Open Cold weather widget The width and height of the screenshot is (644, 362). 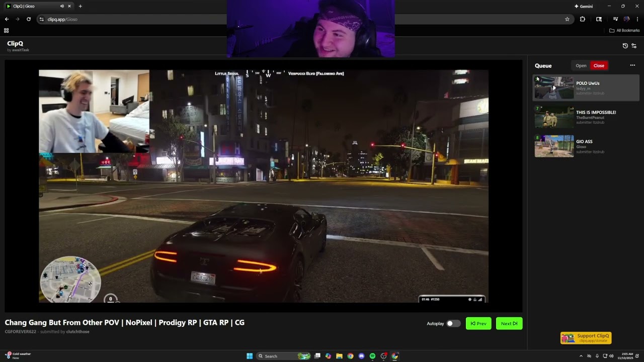pyautogui.click(x=19, y=355)
